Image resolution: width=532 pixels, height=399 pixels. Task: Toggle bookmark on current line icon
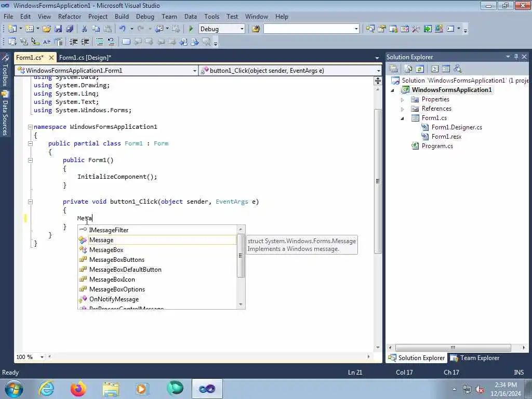click(x=126, y=42)
